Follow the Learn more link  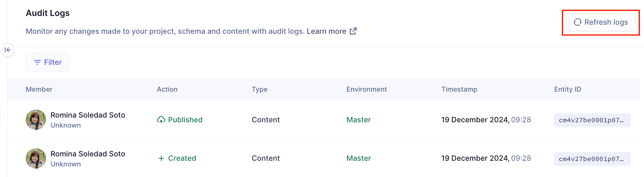[326, 31]
